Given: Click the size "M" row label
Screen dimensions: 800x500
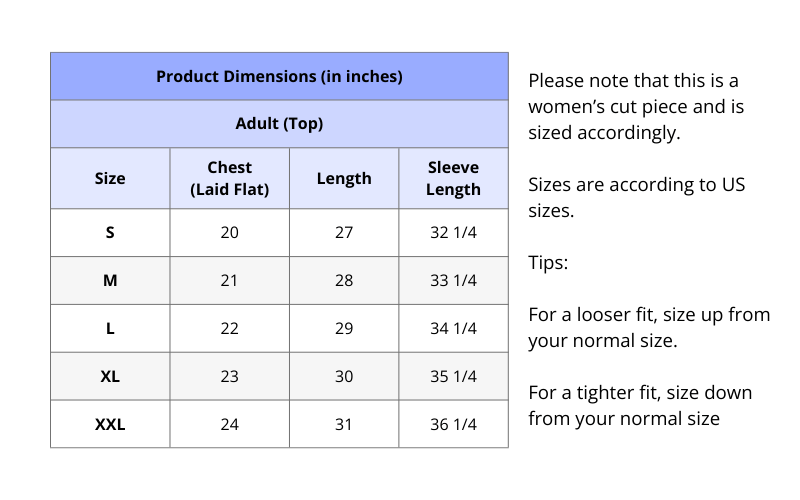Looking at the screenshot, I should (110, 281).
